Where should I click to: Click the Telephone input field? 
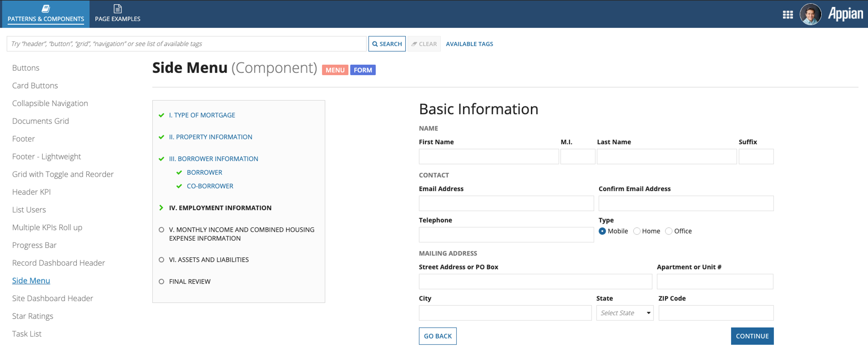click(x=506, y=235)
